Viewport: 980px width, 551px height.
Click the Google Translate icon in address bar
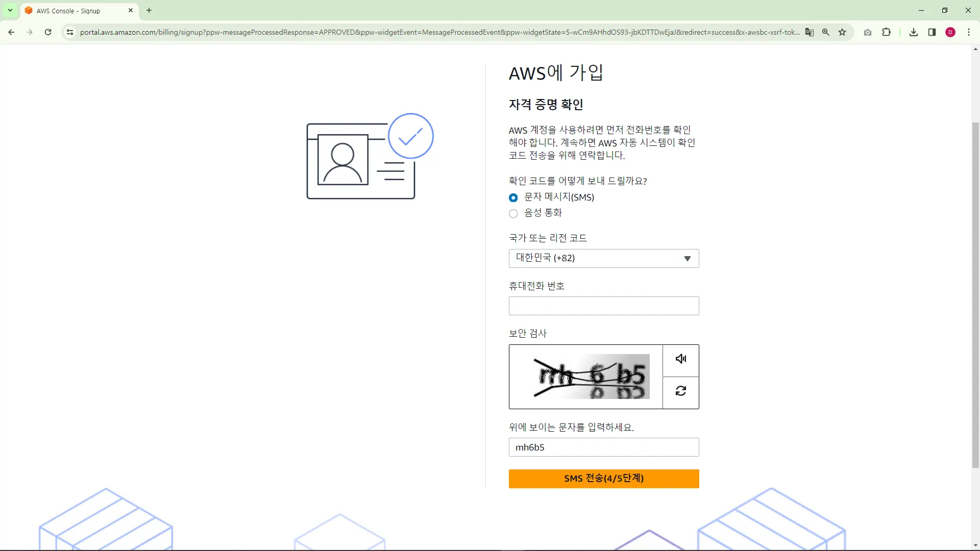coord(810,32)
